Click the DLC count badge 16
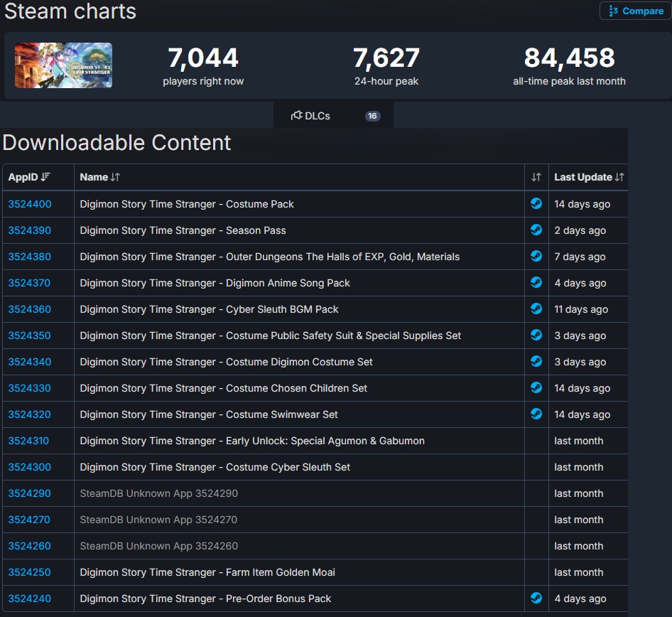Viewport: 672px width, 617px height. pyautogui.click(x=372, y=116)
